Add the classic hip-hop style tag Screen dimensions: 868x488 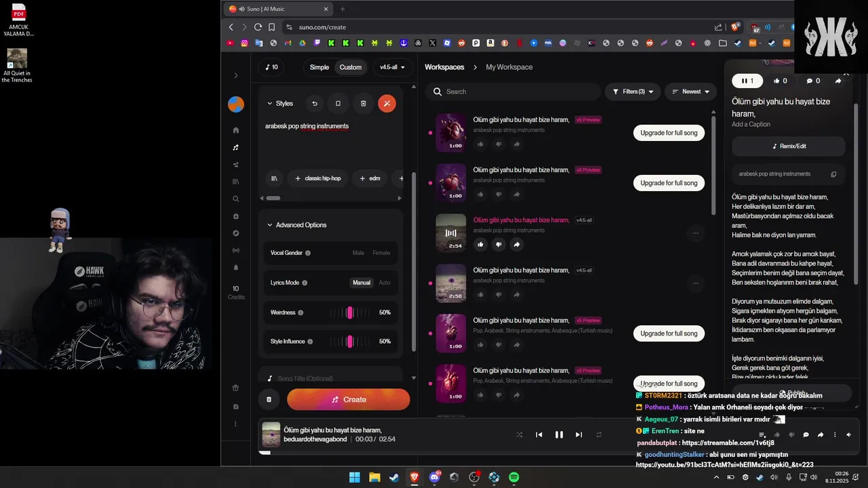[x=318, y=178]
